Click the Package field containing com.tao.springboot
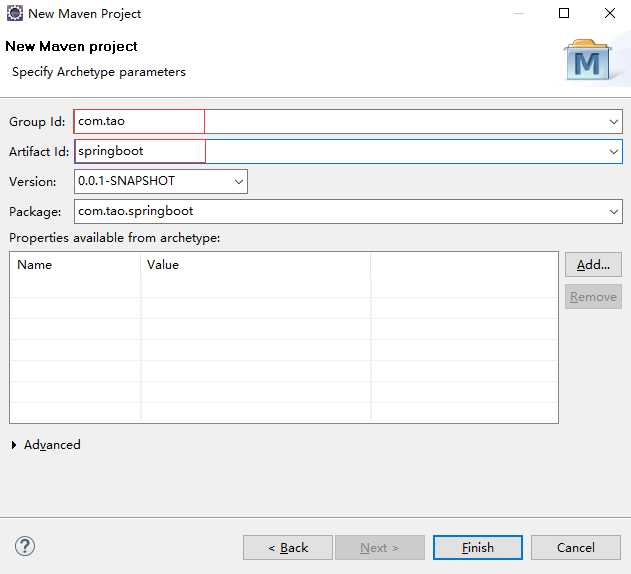Viewport: 631px width, 574px height. coord(348,212)
